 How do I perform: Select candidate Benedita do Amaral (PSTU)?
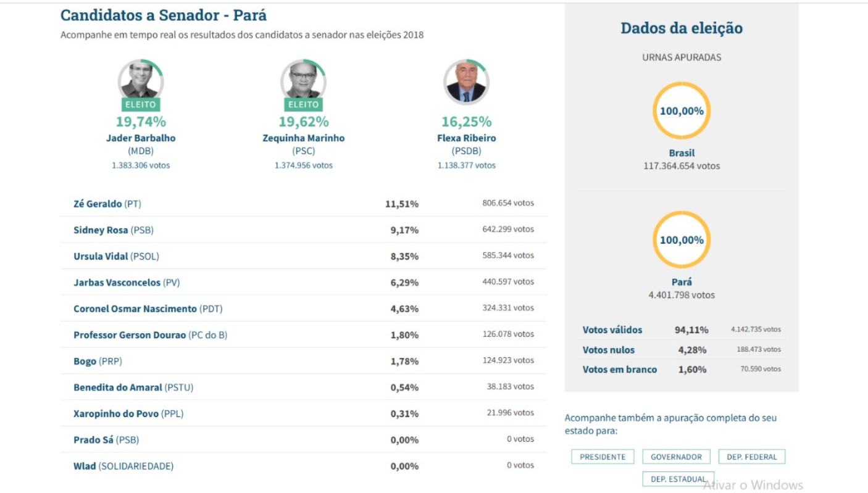(303, 387)
